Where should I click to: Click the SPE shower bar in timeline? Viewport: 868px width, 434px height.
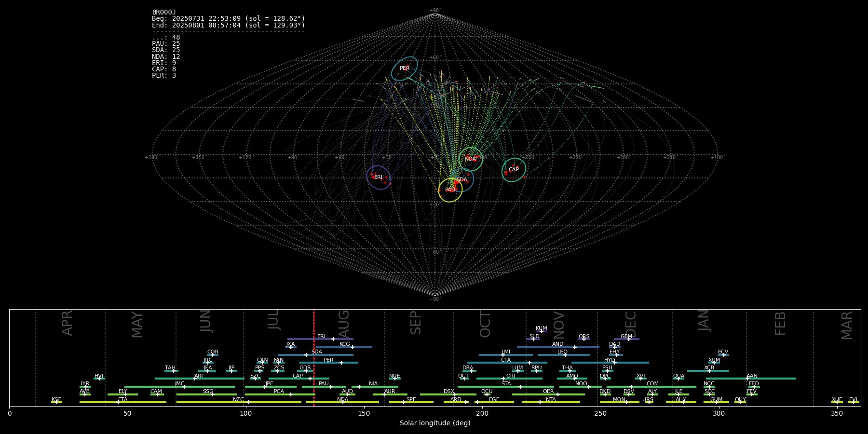pos(411,402)
